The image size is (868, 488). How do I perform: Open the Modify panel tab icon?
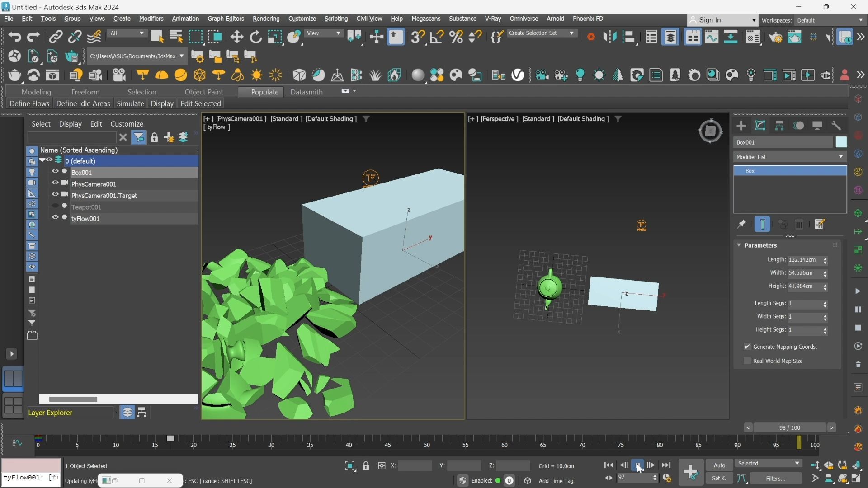pyautogui.click(x=760, y=126)
